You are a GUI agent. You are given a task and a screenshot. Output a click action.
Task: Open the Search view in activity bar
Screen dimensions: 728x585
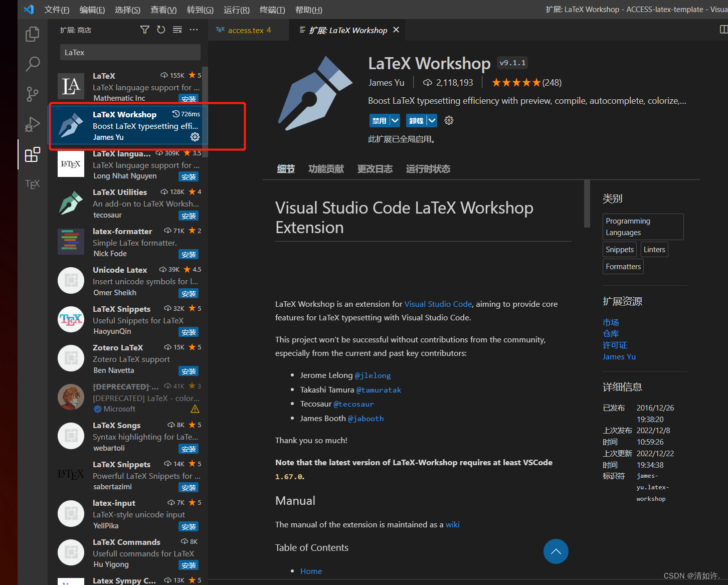[33, 64]
